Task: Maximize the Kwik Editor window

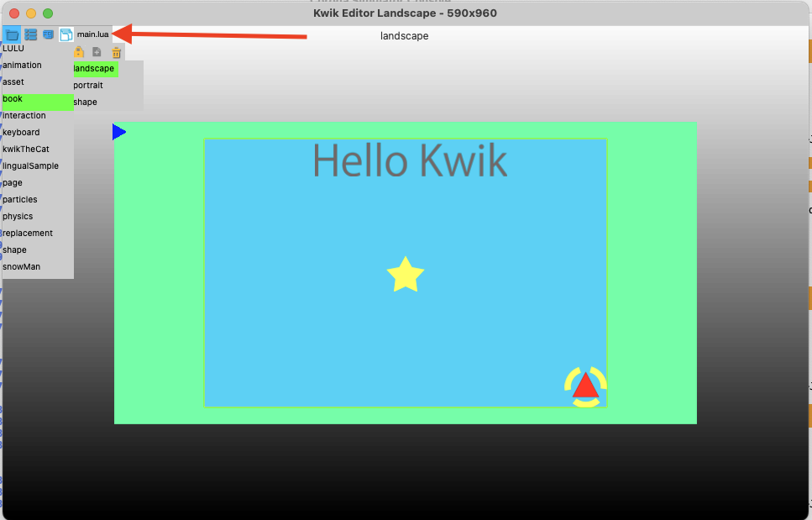Action: coord(48,13)
